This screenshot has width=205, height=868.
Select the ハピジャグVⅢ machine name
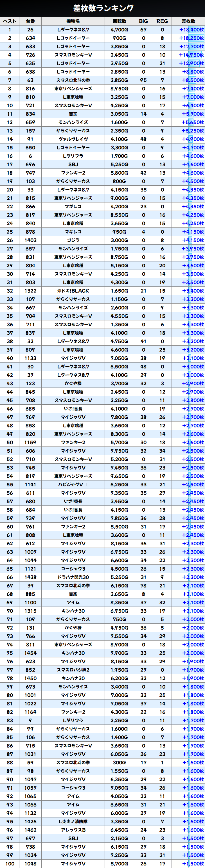pyautogui.click(x=73, y=484)
